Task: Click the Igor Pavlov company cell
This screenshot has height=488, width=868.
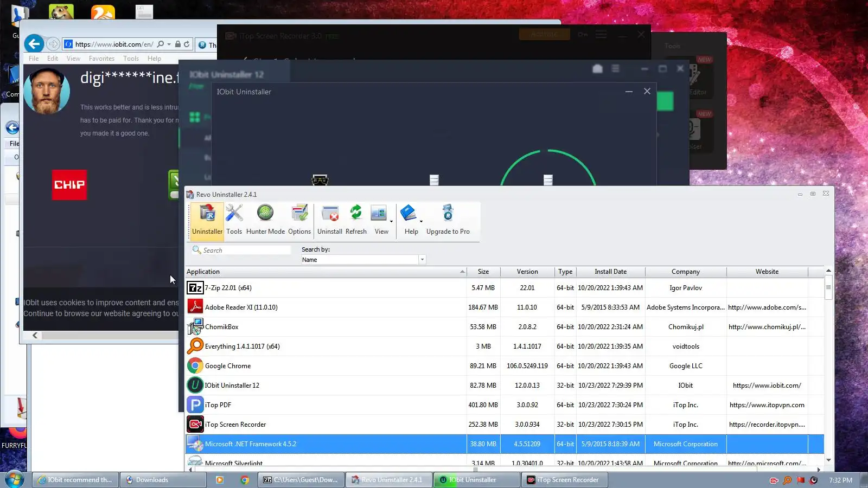Action: pos(686,288)
